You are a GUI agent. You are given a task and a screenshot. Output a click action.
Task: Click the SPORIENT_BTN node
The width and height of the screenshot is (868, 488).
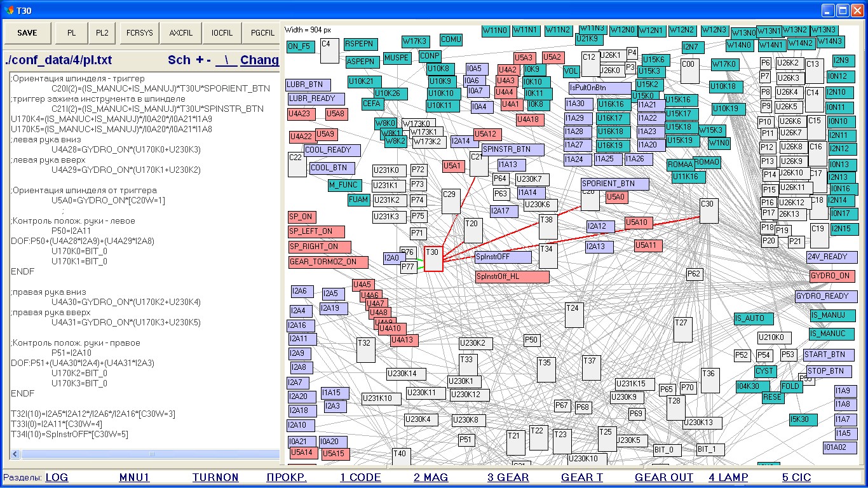614,184
